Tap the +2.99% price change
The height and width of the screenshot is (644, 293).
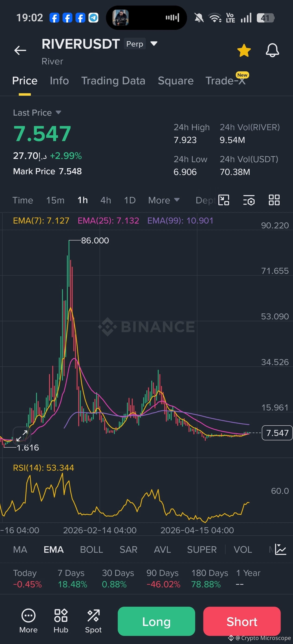click(66, 156)
